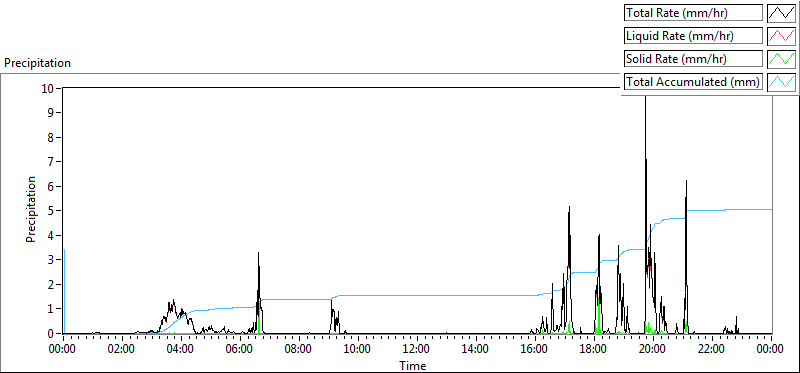Click the 06:00 time axis label

pyautogui.click(x=240, y=350)
